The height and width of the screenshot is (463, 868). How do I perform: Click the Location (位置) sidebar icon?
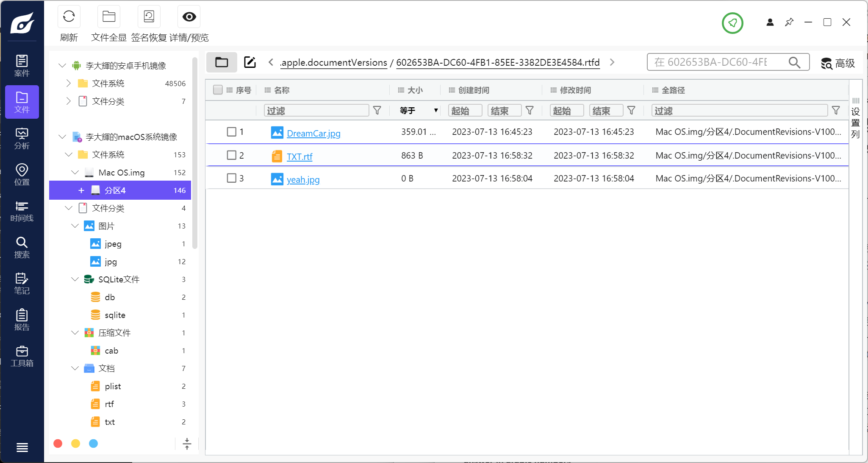click(x=22, y=175)
